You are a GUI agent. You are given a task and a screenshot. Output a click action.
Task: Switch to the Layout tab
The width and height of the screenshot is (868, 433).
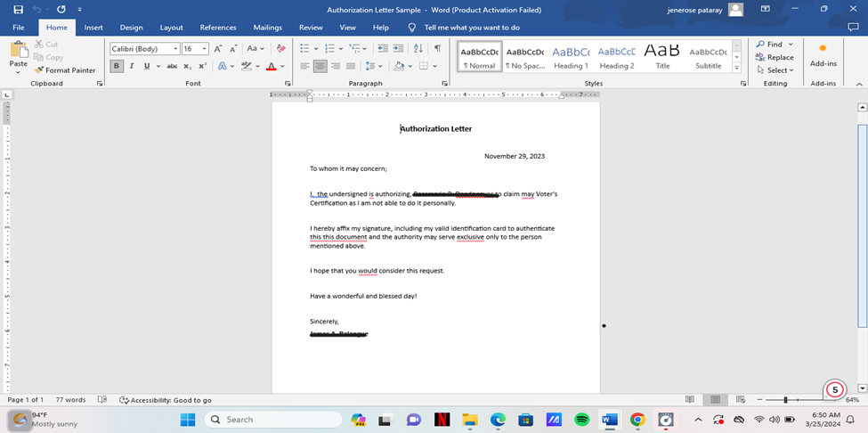(172, 27)
